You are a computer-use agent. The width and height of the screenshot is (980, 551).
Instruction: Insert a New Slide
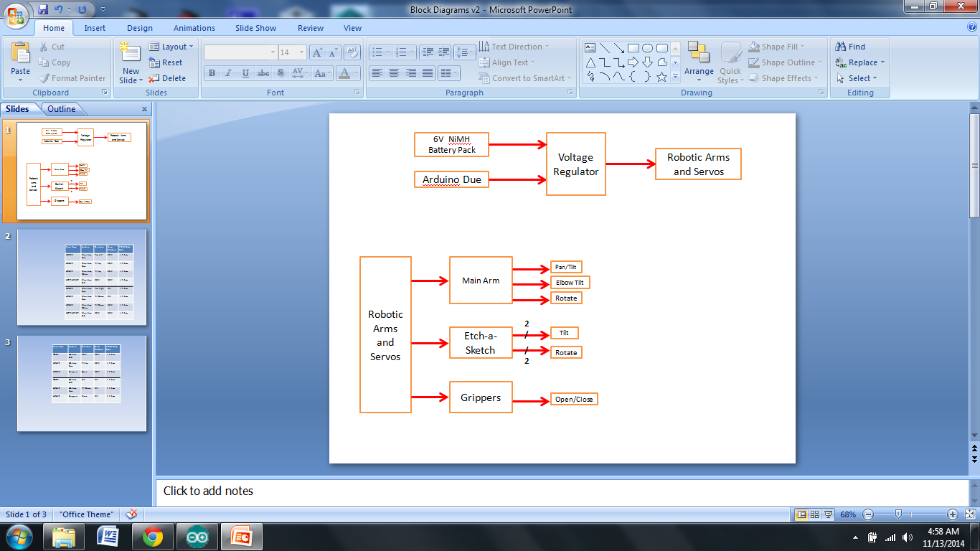click(x=131, y=55)
